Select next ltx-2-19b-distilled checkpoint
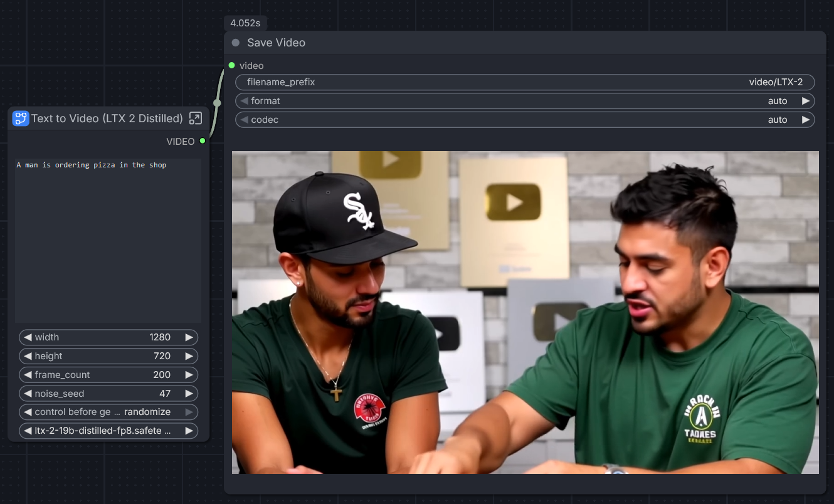The image size is (834, 504). pyautogui.click(x=189, y=431)
